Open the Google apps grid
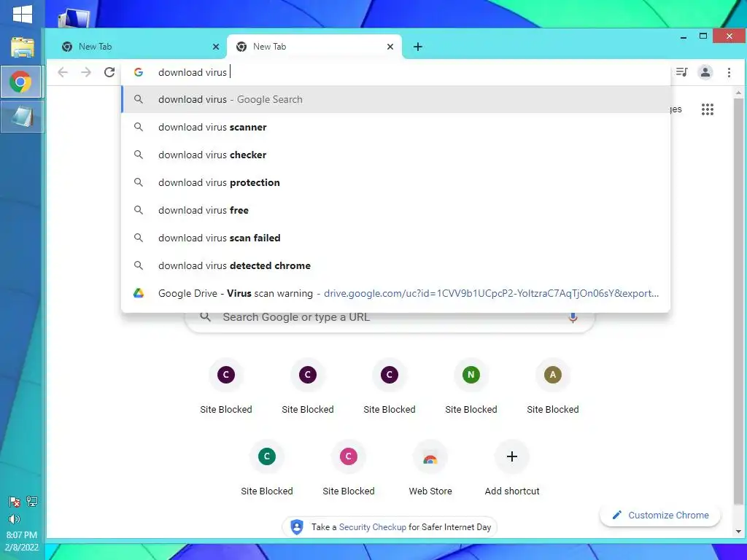747x560 pixels. pos(708,109)
